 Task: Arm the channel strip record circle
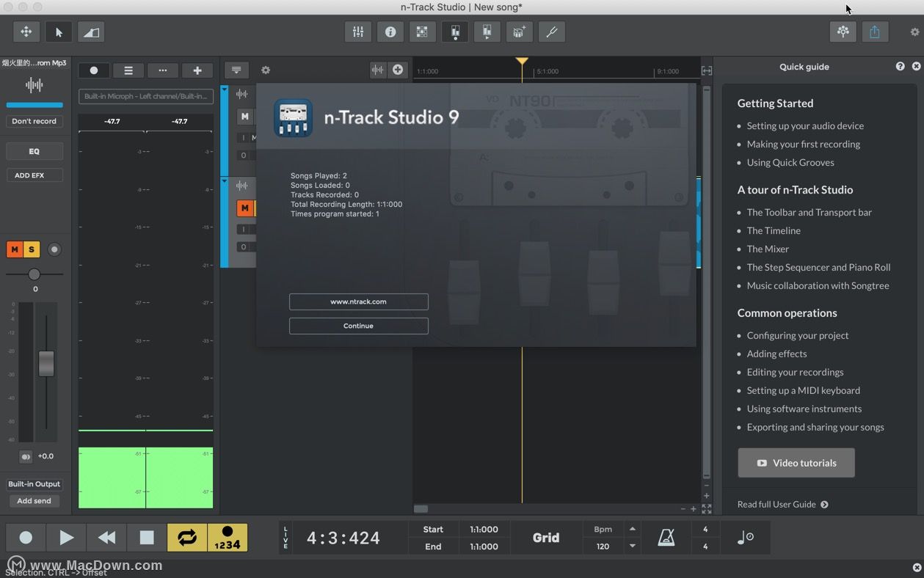[54, 249]
